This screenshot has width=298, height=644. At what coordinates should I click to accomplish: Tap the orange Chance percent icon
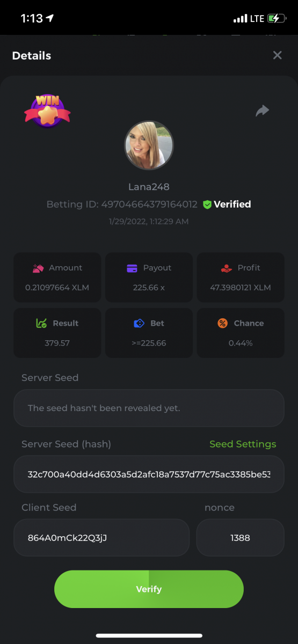click(x=222, y=323)
